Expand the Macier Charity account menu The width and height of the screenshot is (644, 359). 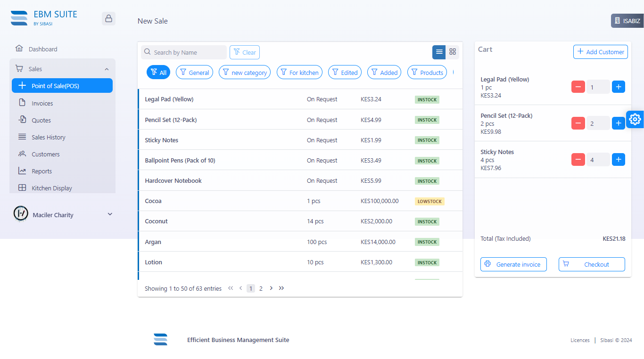click(110, 214)
